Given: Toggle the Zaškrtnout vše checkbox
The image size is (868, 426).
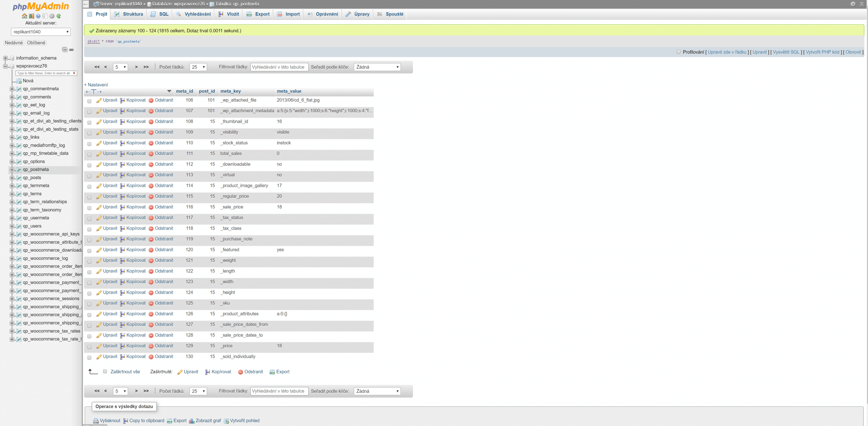Looking at the screenshot, I should click(105, 371).
